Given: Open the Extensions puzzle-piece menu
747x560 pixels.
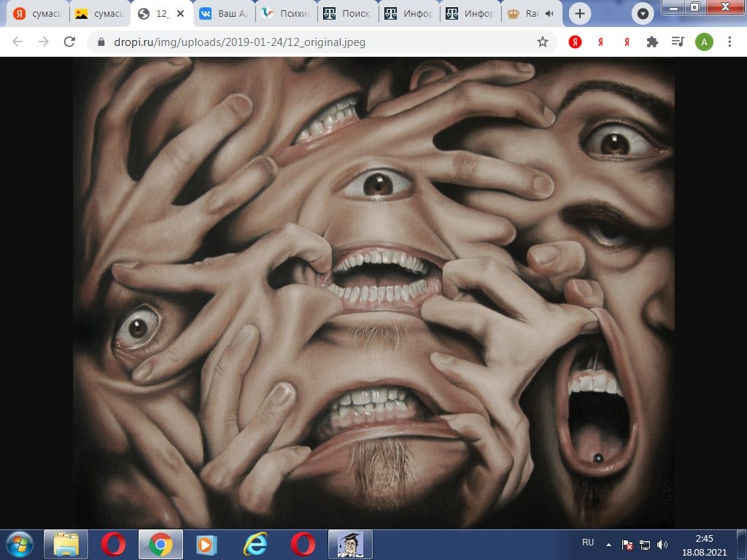Looking at the screenshot, I should click(652, 42).
